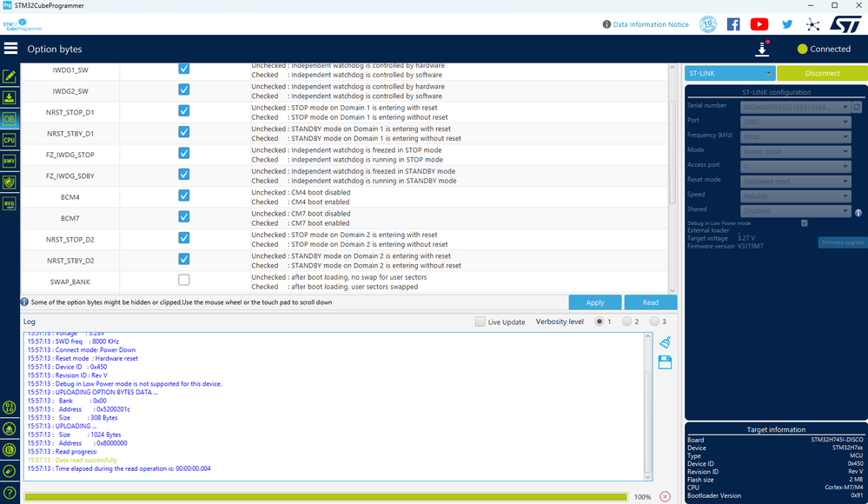This screenshot has width=868, height=504.
Task: Open the REG register viewer icon
Action: pos(9,202)
